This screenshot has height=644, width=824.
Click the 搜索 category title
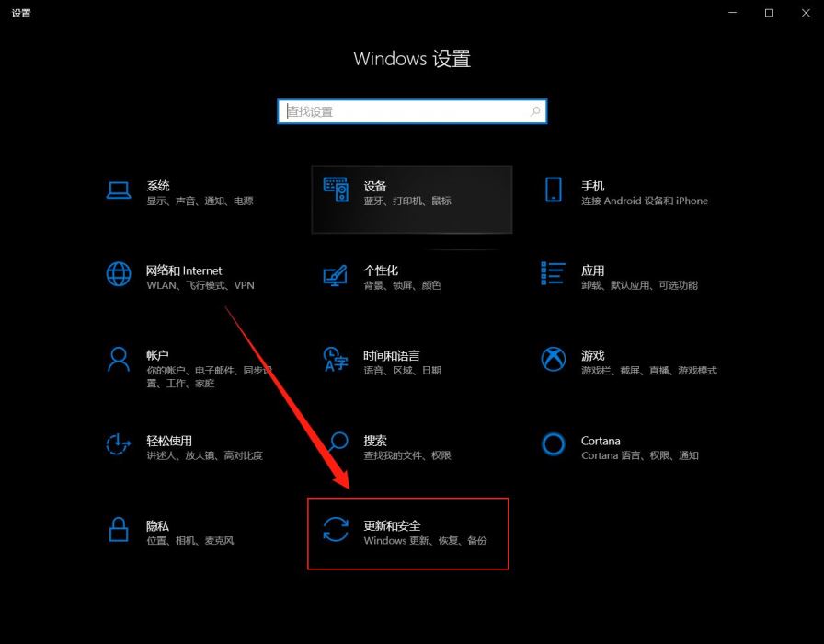[x=374, y=441]
